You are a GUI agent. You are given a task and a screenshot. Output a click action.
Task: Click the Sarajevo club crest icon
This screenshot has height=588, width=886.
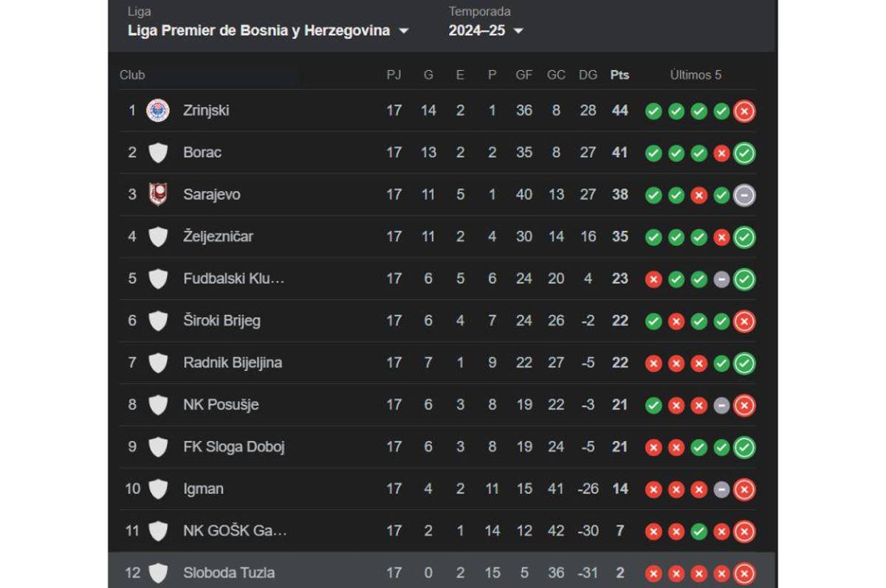pos(158,195)
